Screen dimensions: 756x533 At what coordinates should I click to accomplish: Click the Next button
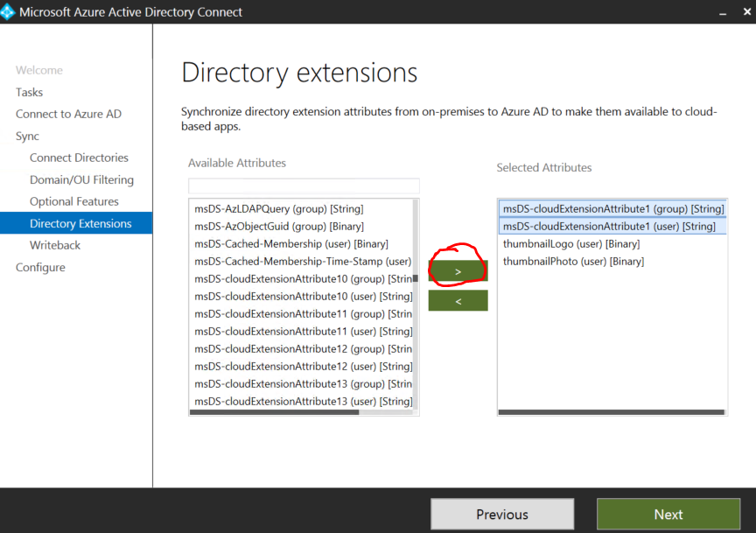tap(668, 515)
